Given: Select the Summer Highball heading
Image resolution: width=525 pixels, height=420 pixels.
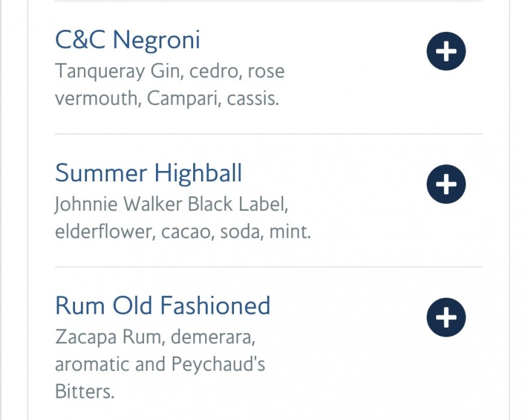Looking at the screenshot, I should (x=148, y=173).
